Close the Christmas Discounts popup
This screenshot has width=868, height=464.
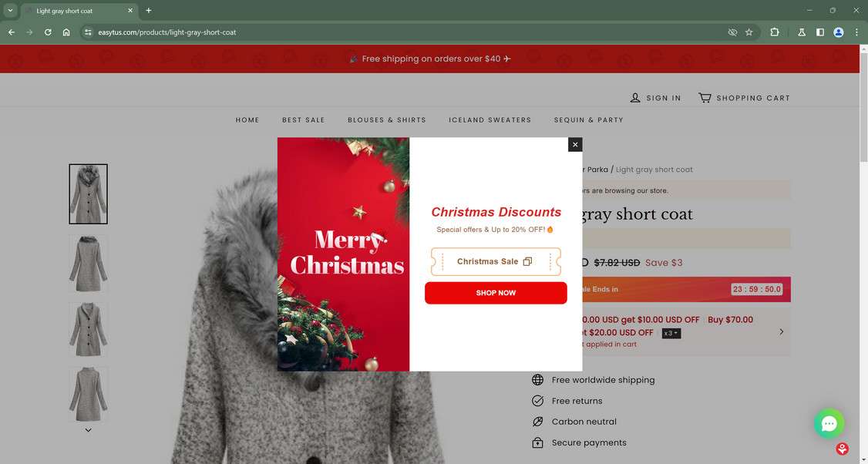click(x=575, y=144)
